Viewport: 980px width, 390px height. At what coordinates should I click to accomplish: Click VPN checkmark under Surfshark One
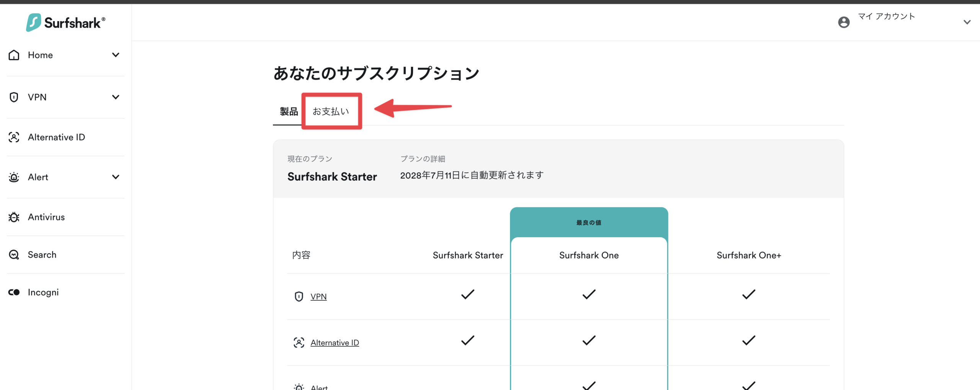589,294
